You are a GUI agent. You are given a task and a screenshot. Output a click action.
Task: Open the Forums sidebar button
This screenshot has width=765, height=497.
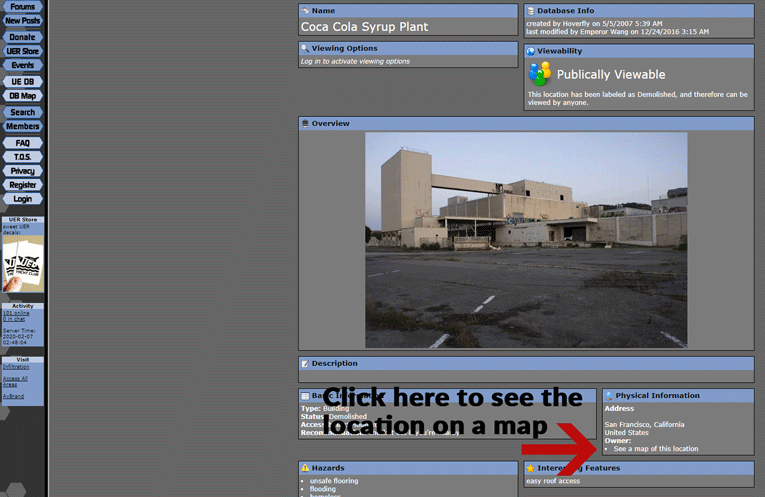(x=22, y=6)
